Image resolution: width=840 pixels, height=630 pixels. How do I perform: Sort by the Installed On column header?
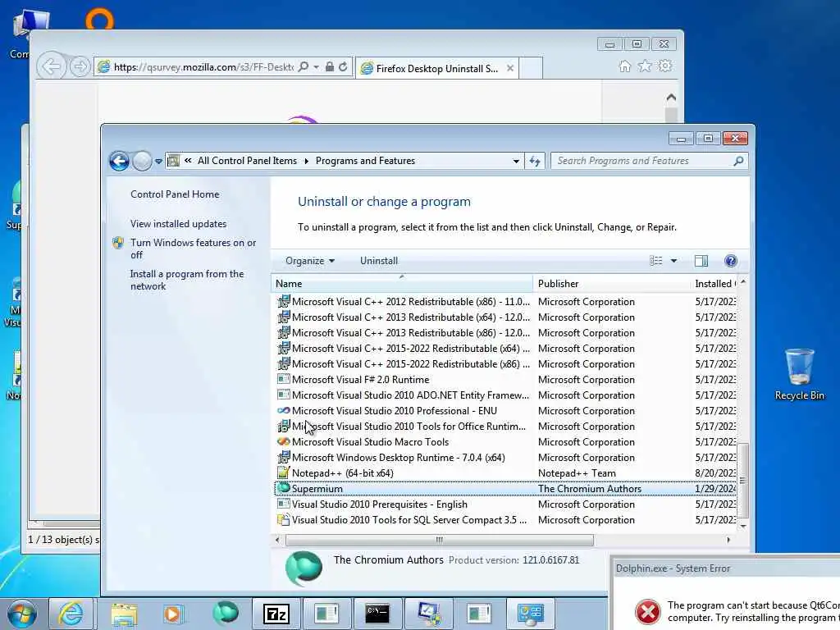click(715, 283)
